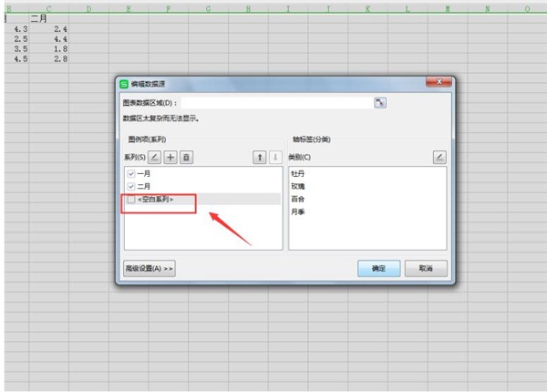
Task: Click 取消 to cancel
Action: [x=426, y=269]
